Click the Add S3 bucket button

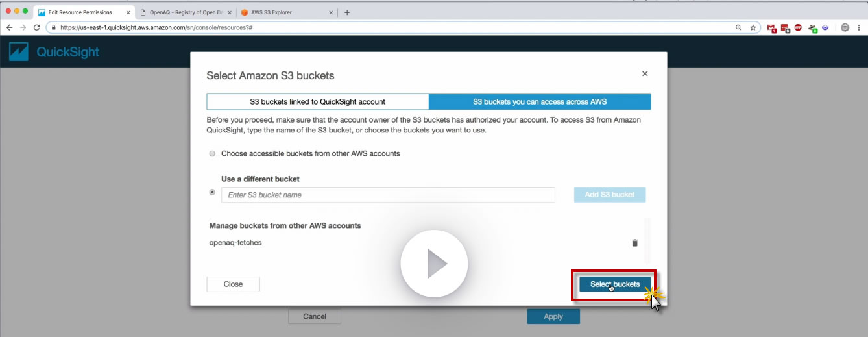coord(610,195)
